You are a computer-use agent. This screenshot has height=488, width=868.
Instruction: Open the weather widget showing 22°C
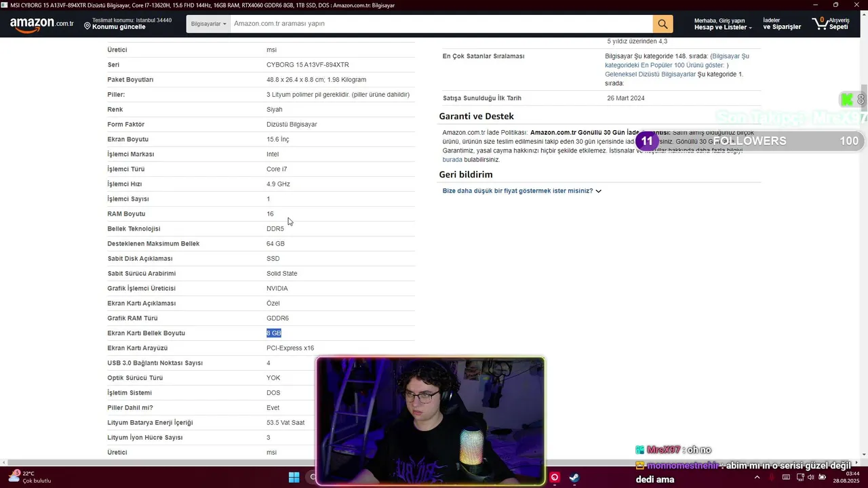pyautogui.click(x=29, y=477)
